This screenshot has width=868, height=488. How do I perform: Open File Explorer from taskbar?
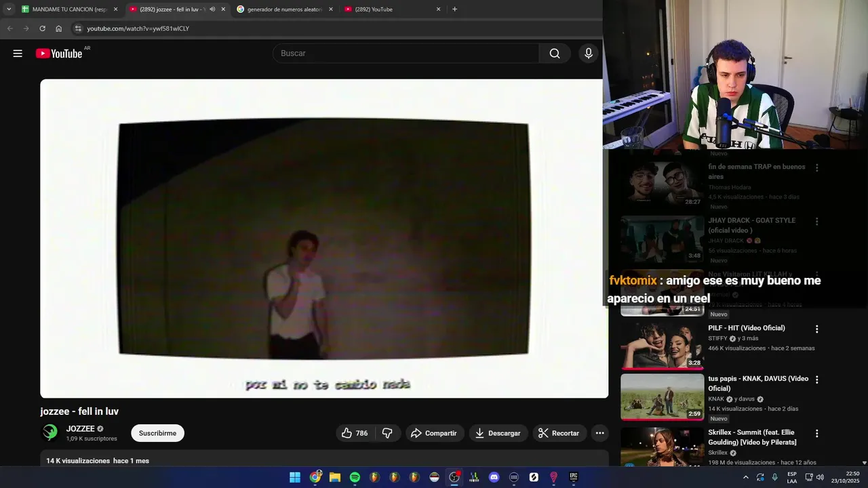335,477
